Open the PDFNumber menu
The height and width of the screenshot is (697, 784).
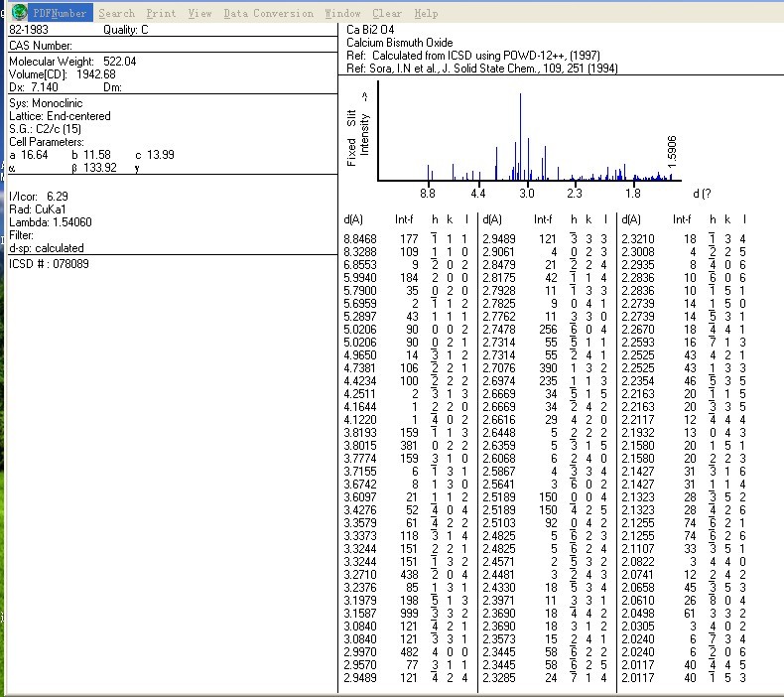click(62, 14)
